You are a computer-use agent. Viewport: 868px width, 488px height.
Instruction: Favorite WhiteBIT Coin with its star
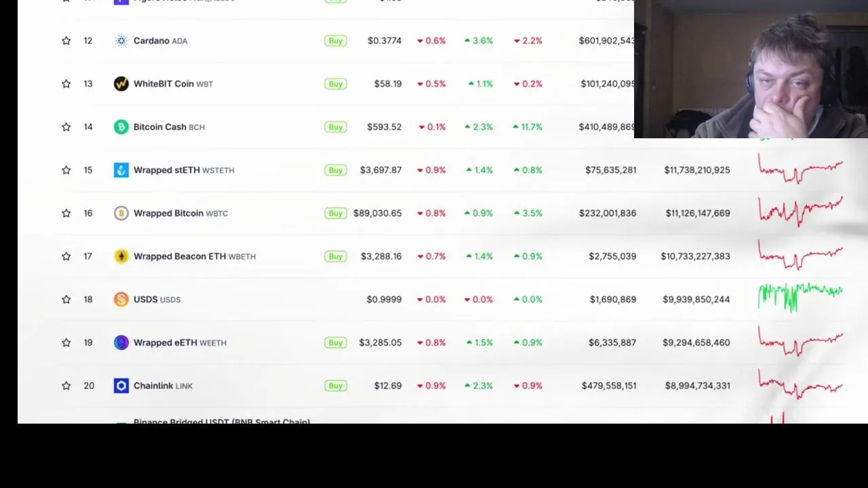pyautogui.click(x=66, y=84)
